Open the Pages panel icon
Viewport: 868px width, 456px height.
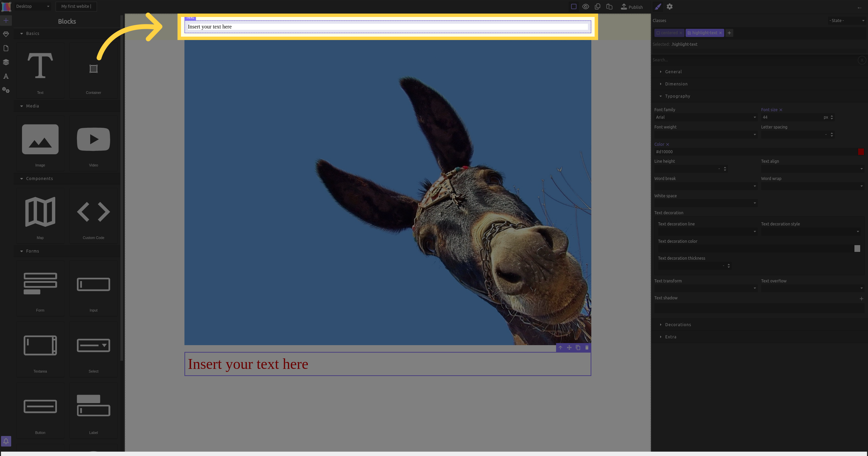point(6,48)
